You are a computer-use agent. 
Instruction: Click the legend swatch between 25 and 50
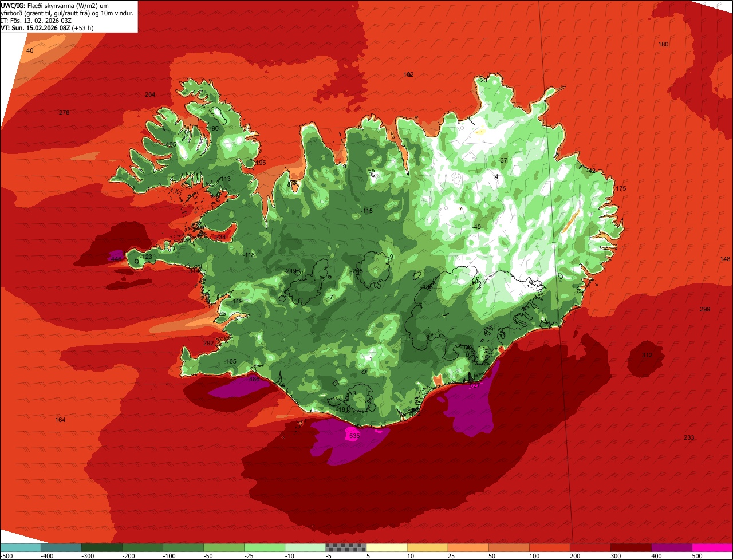pyautogui.click(x=468, y=547)
